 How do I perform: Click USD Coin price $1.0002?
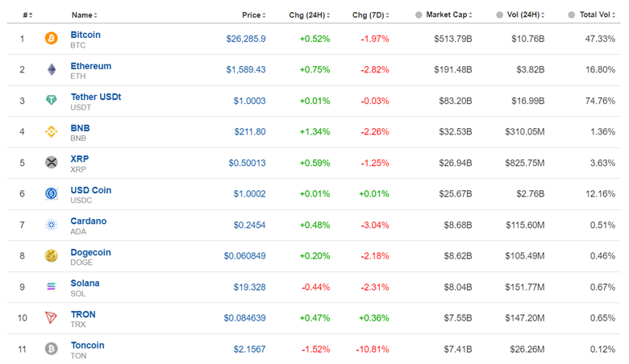click(x=249, y=194)
